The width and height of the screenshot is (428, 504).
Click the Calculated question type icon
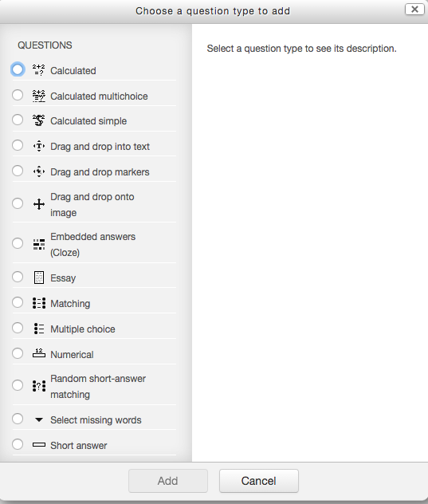[x=39, y=69]
